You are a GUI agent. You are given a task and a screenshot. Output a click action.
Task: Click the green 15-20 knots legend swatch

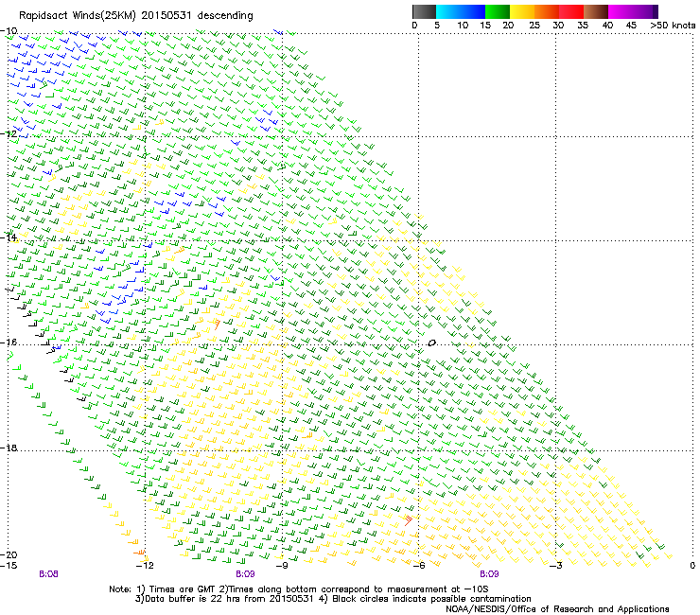tap(498, 11)
